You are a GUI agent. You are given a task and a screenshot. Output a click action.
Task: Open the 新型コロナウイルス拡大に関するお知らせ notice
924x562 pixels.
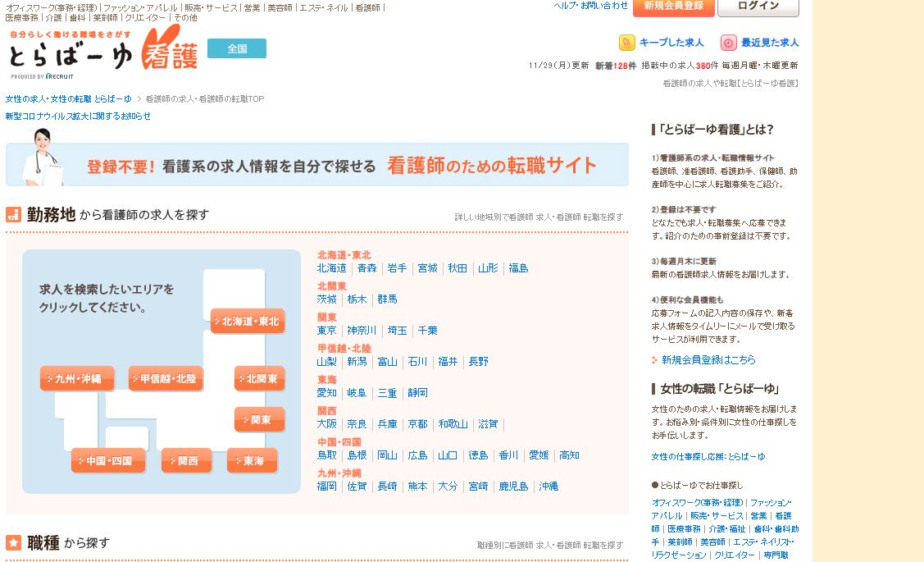point(78,117)
